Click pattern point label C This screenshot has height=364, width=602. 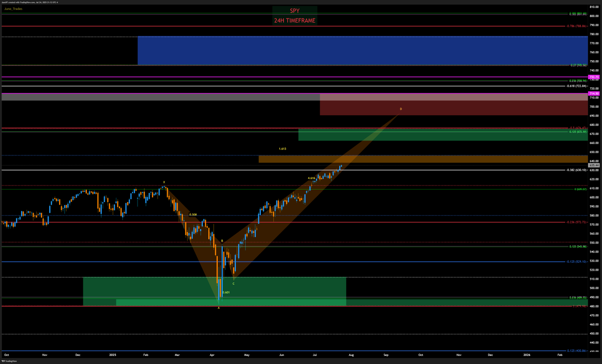(x=234, y=284)
